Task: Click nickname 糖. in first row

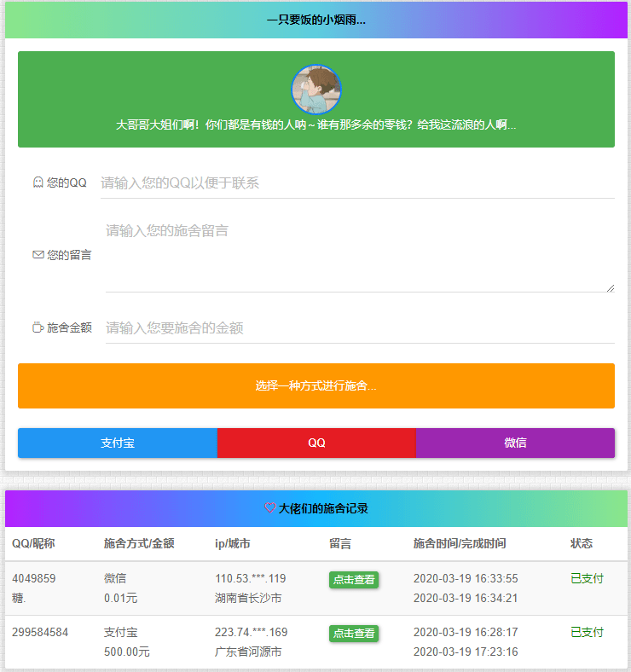Action: click(19, 598)
